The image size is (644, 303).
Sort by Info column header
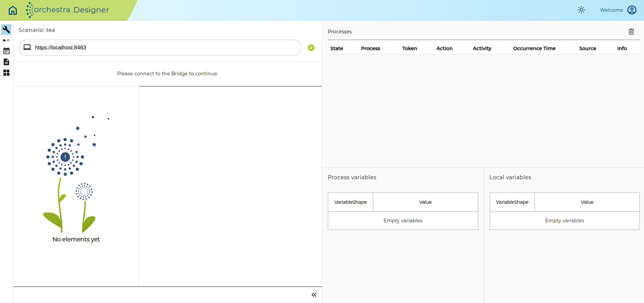tap(622, 48)
